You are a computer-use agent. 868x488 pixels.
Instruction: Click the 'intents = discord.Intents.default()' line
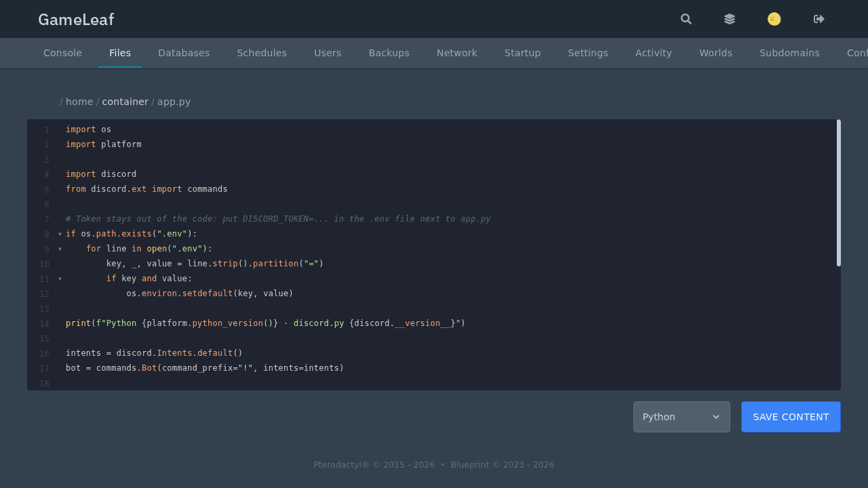coord(154,353)
